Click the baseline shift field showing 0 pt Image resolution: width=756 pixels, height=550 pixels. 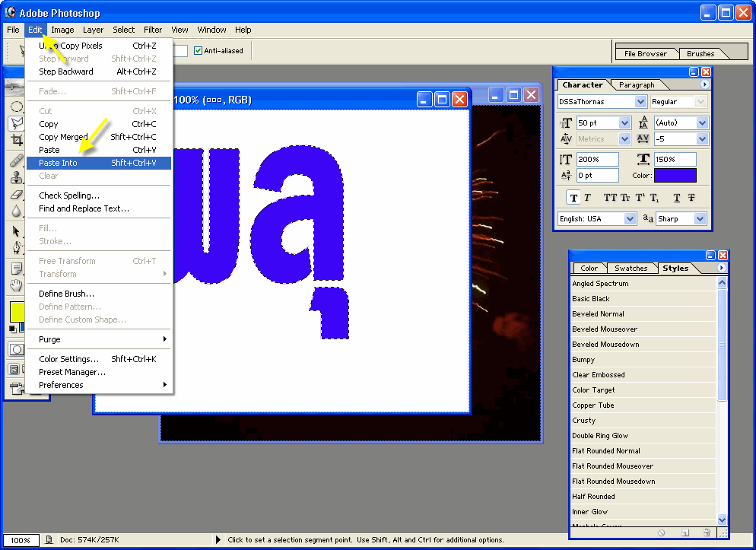point(597,176)
